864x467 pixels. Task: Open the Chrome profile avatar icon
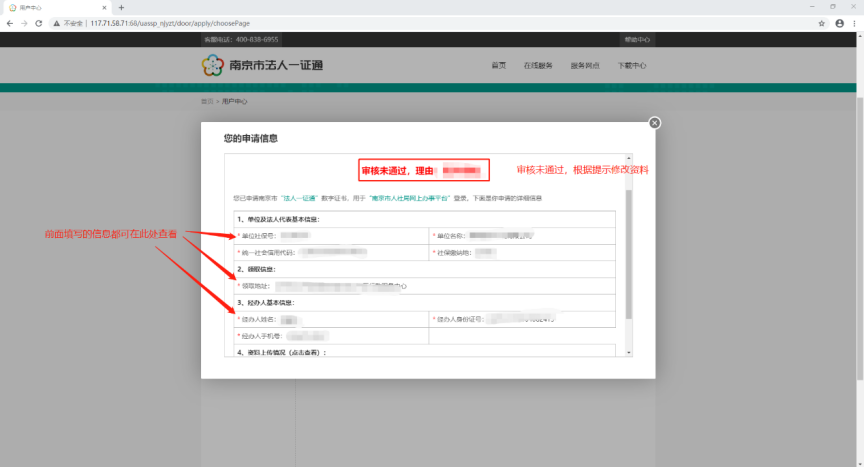[838, 22]
